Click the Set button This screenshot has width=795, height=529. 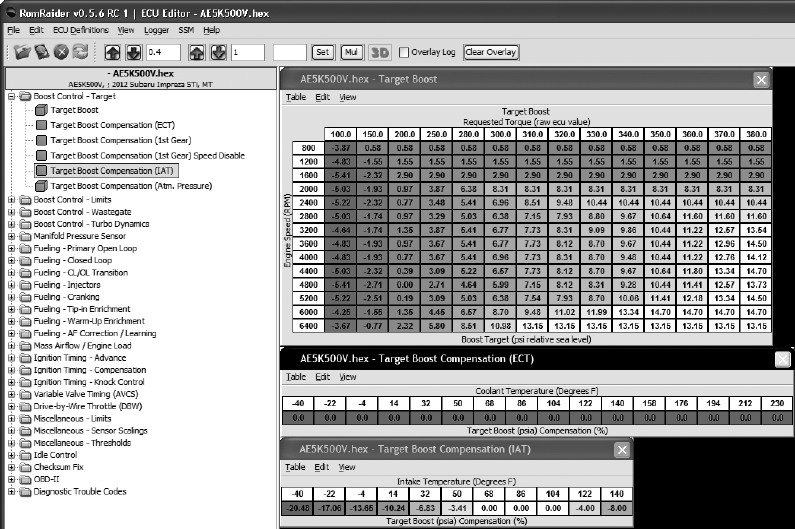click(x=322, y=52)
